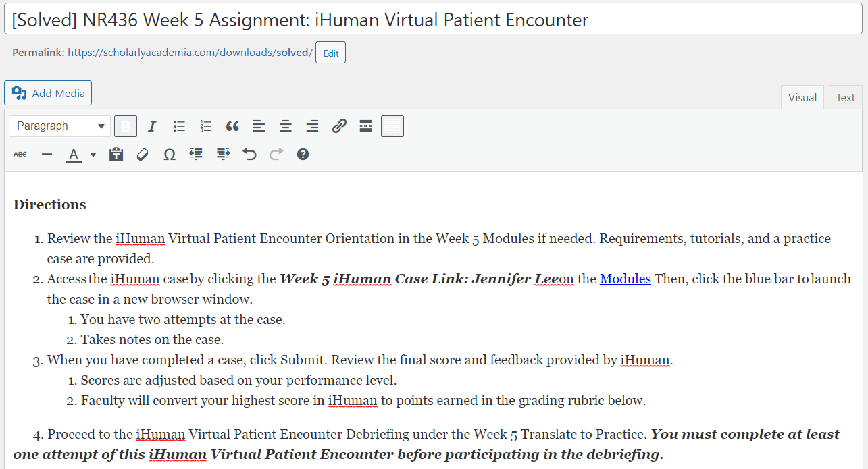Align text left
868x469 pixels.
point(259,126)
